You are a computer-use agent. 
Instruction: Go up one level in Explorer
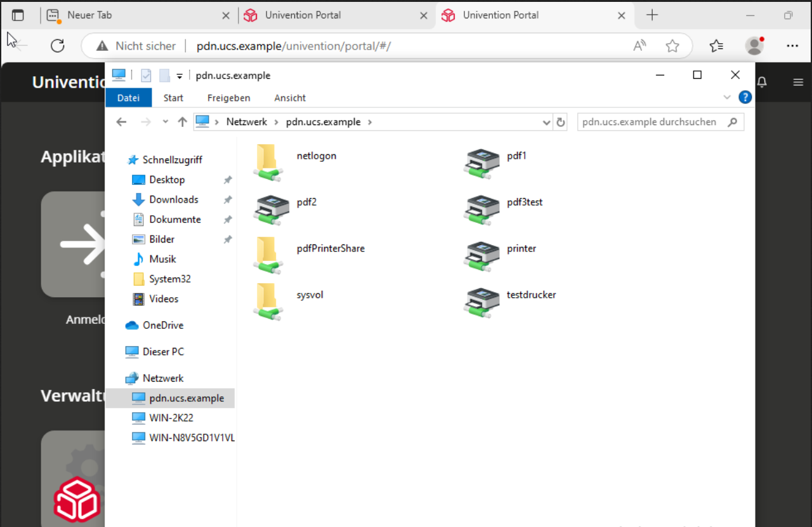[183, 122]
